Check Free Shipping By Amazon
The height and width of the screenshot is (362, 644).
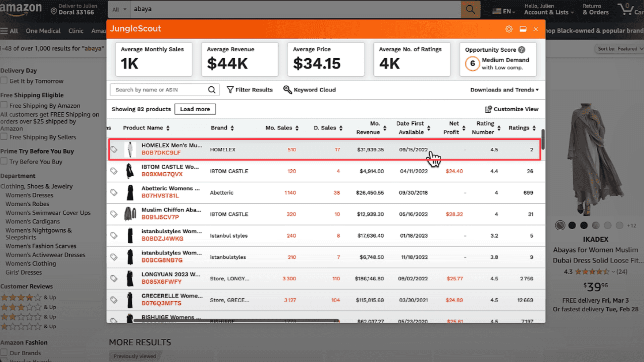(4, 105)
